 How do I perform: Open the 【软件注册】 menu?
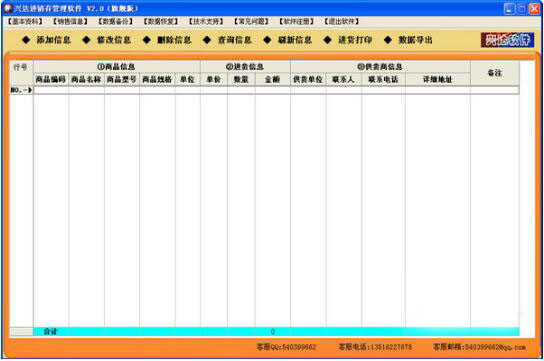[x=296, y=22]
